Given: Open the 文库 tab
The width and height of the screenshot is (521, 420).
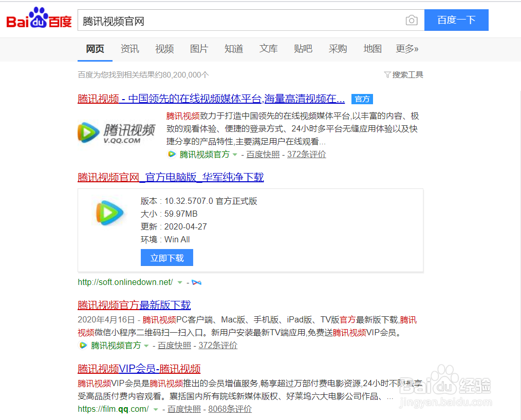Looking at the screenshot, I should coord(269,49).
